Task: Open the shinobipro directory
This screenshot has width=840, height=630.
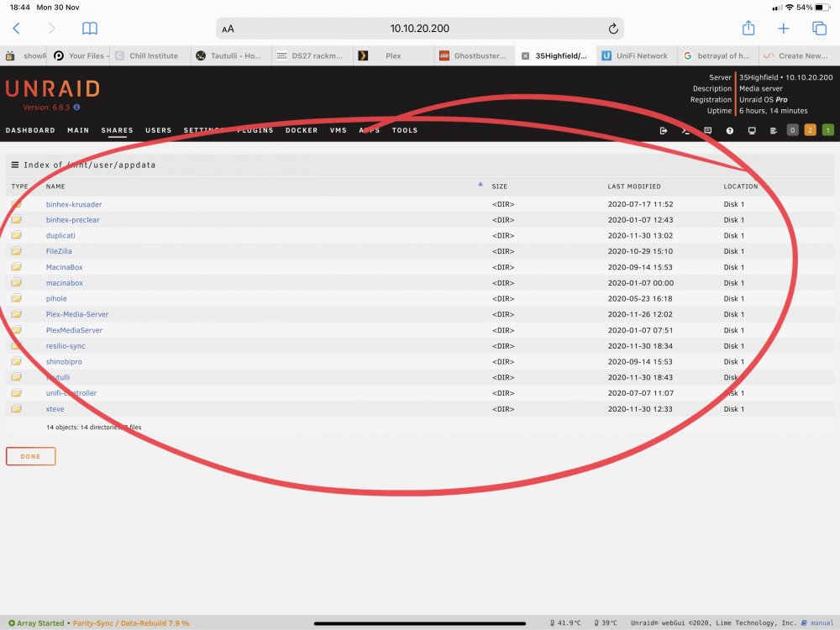Action: (x=64, y=361)
